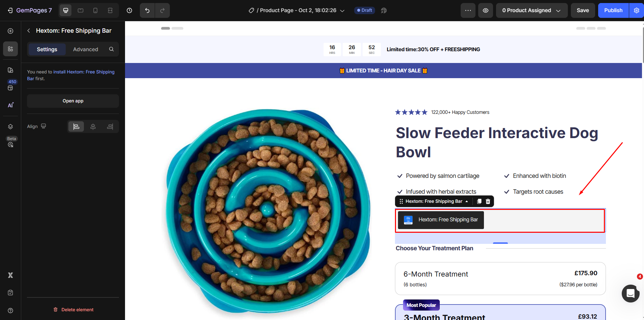Open the globe icon beside Draft badge
Viewport: 644px width, 320px height.
point(384,10)
